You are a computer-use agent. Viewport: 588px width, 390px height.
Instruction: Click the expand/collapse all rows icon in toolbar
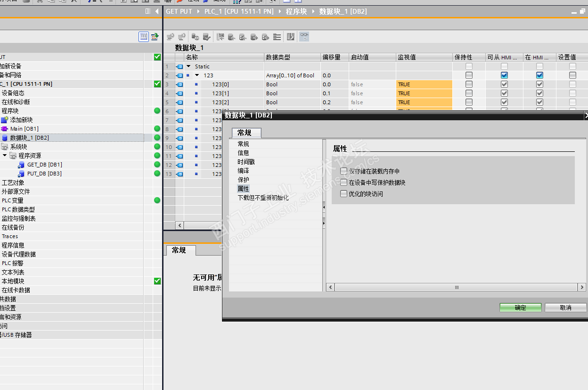point(278,37)
